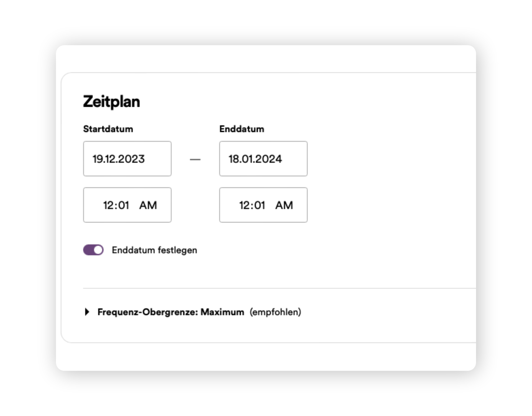This screenshot has width=532, height=416.
Task: Select the hour '12' in end time
Action: coord(244,205)
